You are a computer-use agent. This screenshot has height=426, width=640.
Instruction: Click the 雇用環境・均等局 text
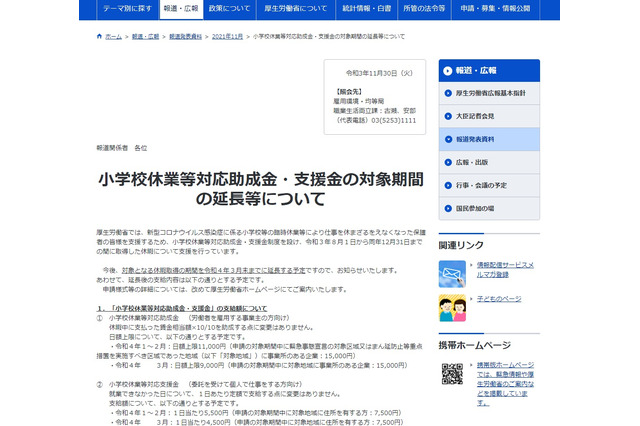358,101
